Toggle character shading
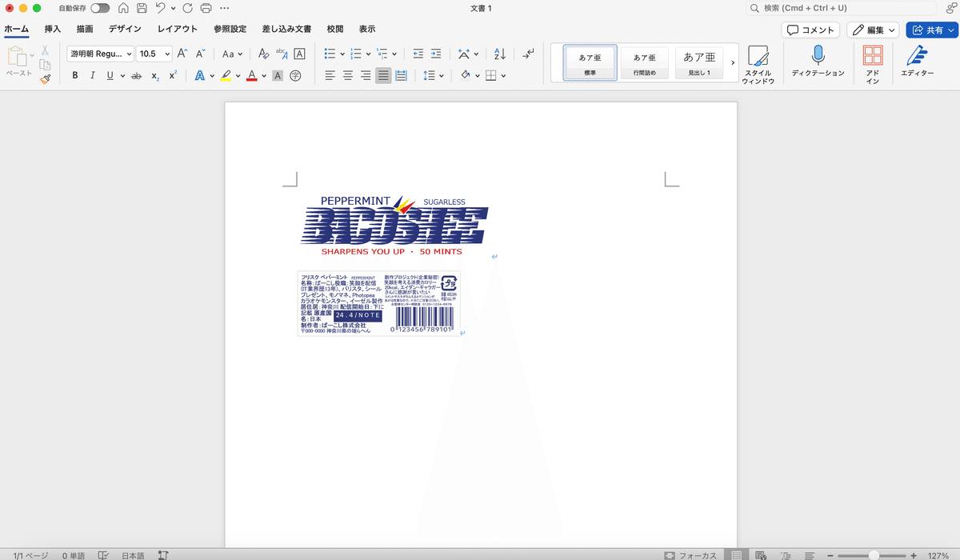This screenshot has width=960, height=560. [278, 76]
